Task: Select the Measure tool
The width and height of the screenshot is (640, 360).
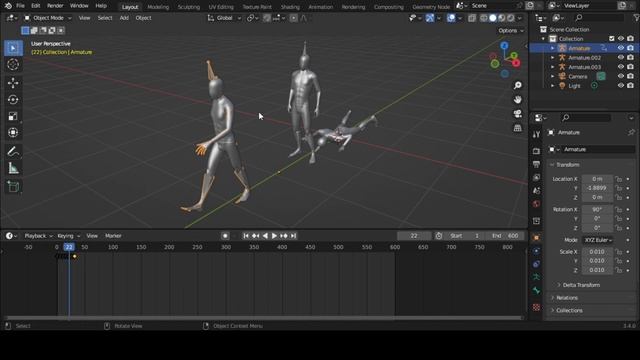Action: [x=13, y=168]
